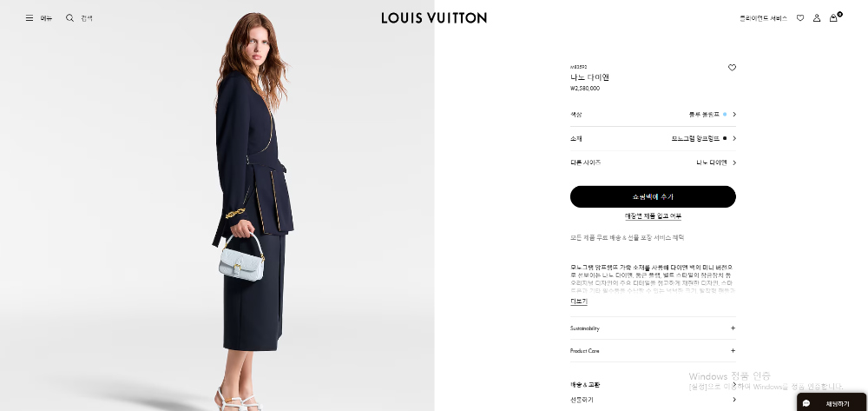Expand the Product Care section
Viewport: 868px width, 411px height.
[653, 351]
